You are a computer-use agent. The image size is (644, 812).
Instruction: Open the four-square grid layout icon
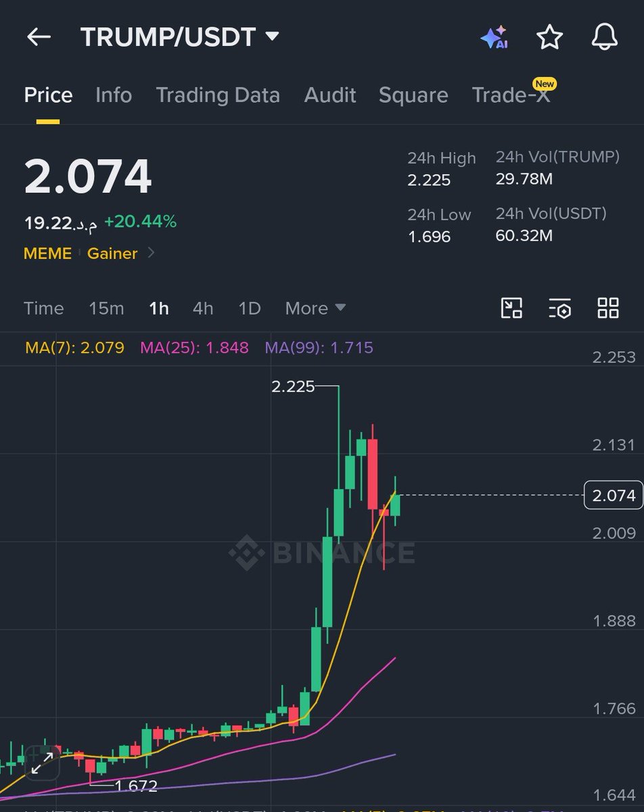tap(608, 308)
